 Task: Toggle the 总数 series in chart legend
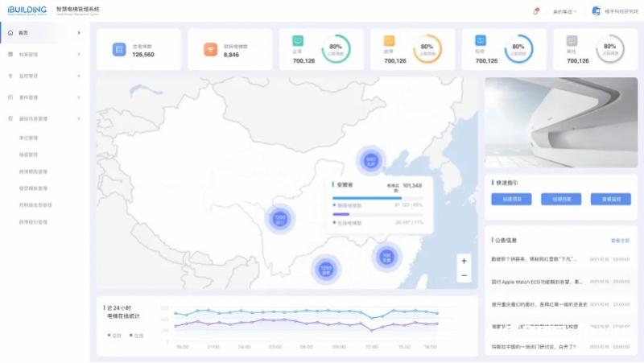114,334
